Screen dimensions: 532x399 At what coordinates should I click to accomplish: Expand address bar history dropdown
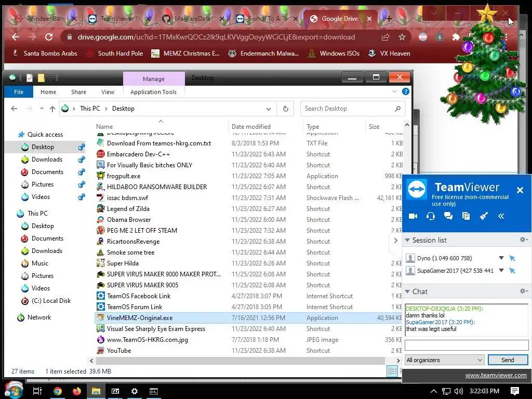coord(269,109)
